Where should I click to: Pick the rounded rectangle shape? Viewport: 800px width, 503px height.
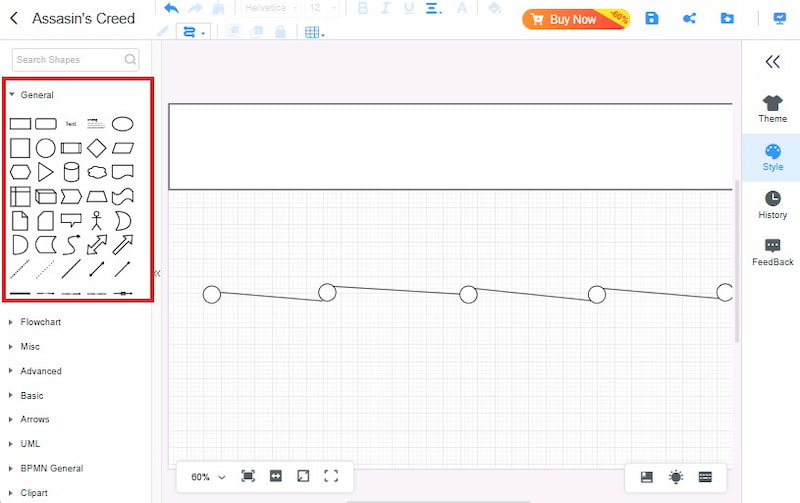point(46,124)
